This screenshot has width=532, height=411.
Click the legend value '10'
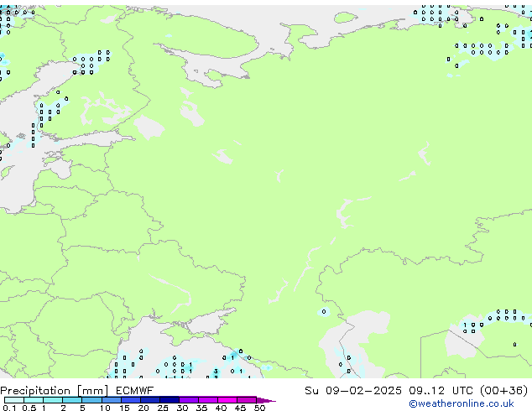(x=105, y=408)
